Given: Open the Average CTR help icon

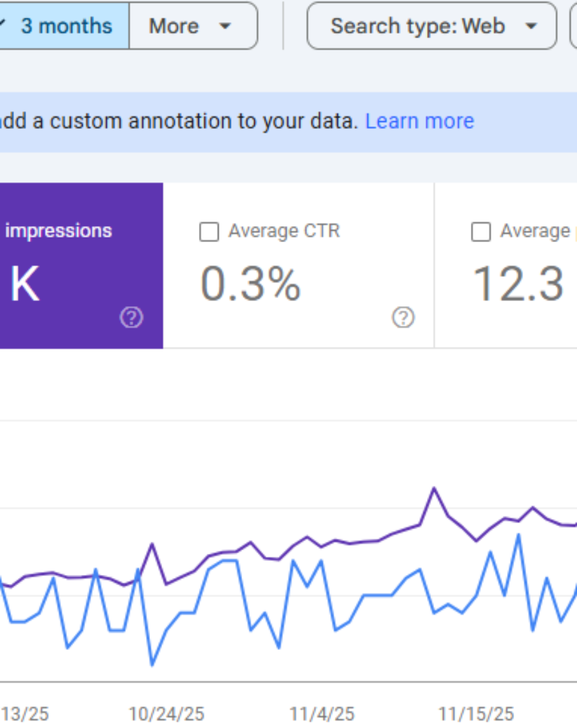Looking at the screenshot, I should click(403, 317).
